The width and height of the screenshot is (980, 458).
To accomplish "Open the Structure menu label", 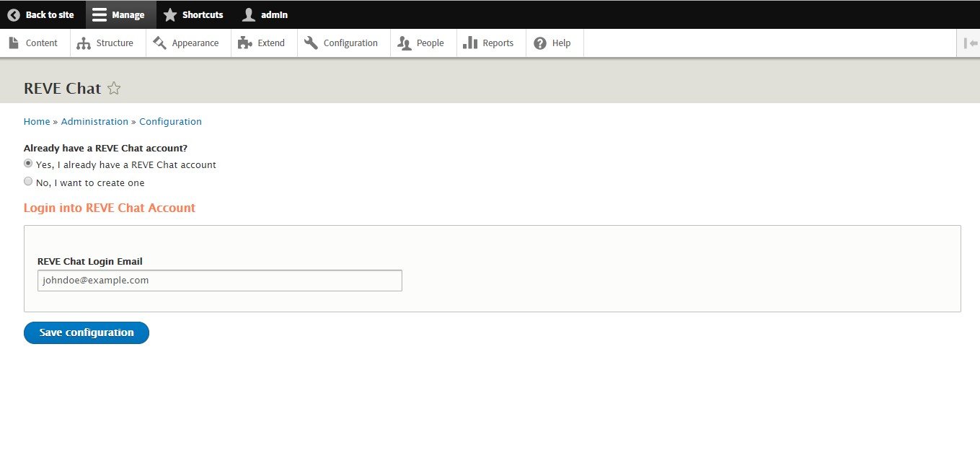I will point(115,43).
